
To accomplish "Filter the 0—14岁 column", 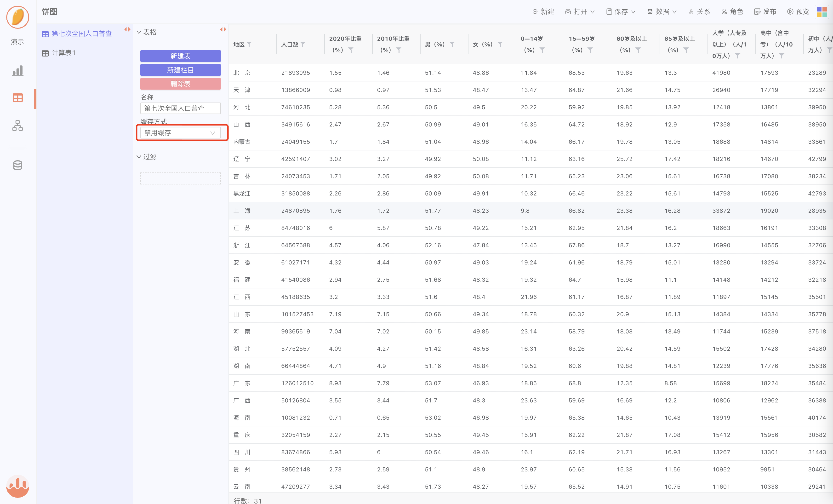I will (x=542, y=50).
